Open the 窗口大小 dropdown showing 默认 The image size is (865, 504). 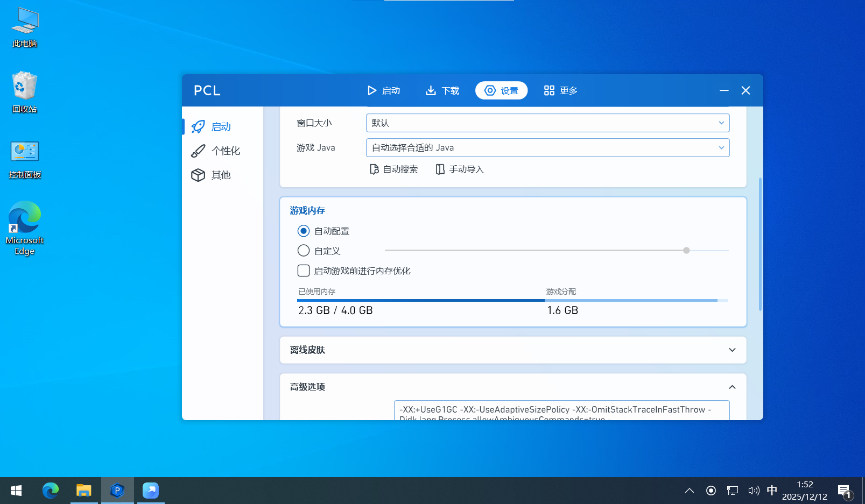(547, 123)
